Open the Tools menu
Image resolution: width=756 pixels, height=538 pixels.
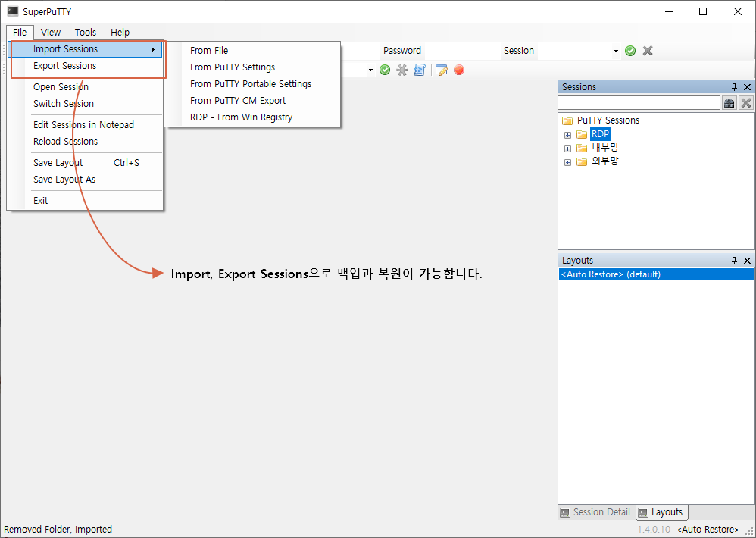(x=86, y=33)
